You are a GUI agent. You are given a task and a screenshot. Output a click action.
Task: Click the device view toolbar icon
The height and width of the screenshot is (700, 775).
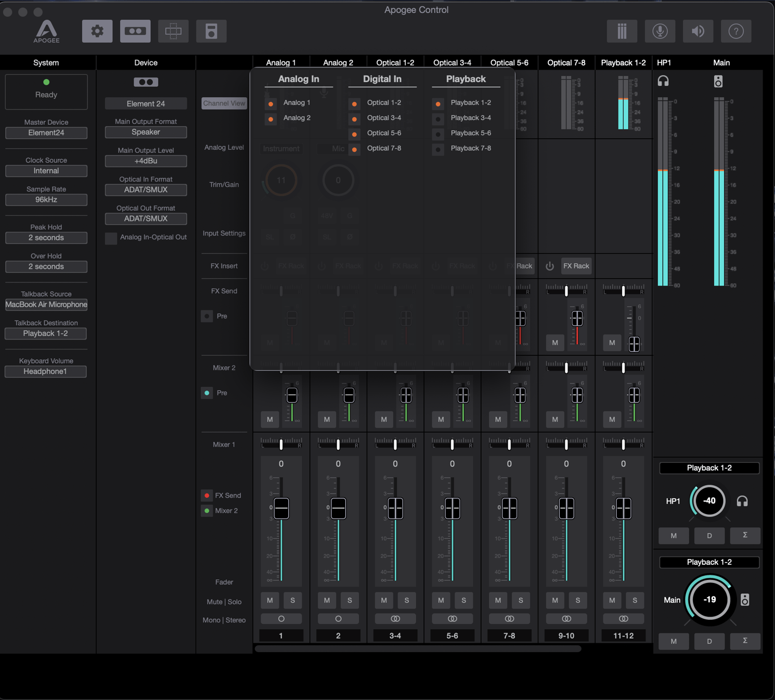(x=135, y=31)
